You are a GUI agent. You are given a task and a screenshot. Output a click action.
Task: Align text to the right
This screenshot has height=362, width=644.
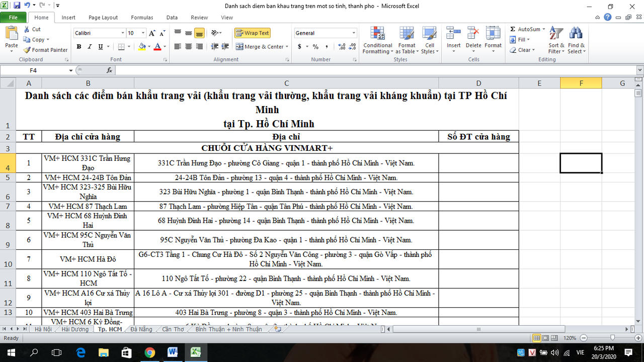(199, 47)
